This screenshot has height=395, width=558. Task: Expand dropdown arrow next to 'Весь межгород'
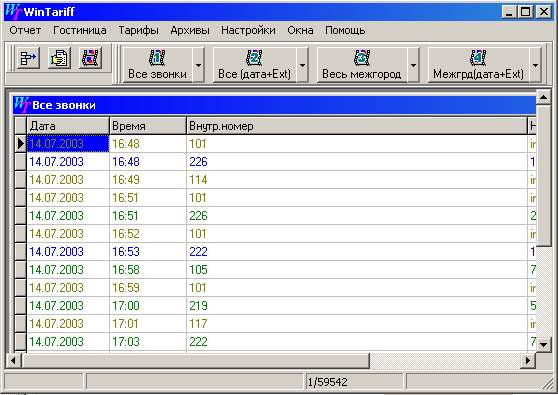[414, 65]
